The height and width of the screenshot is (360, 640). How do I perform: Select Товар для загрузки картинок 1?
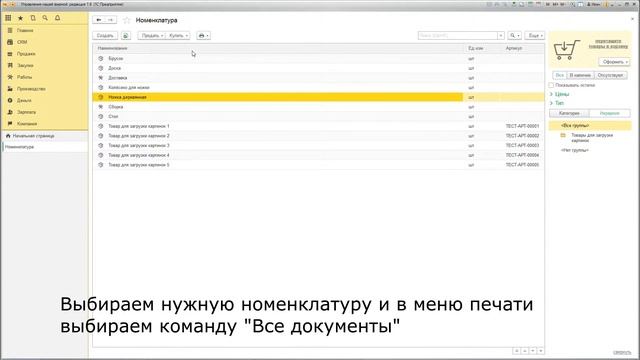318,126
